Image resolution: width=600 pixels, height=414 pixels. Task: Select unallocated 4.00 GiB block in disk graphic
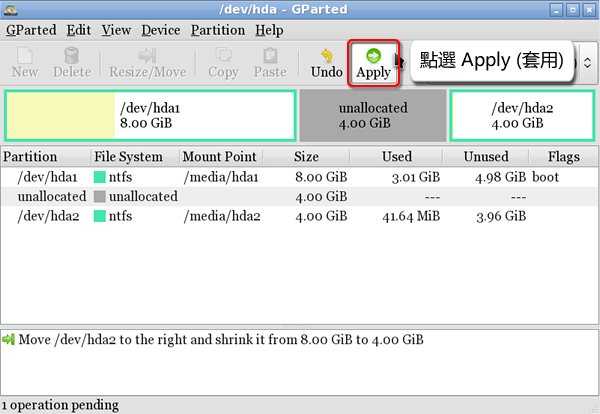[373, 116]
